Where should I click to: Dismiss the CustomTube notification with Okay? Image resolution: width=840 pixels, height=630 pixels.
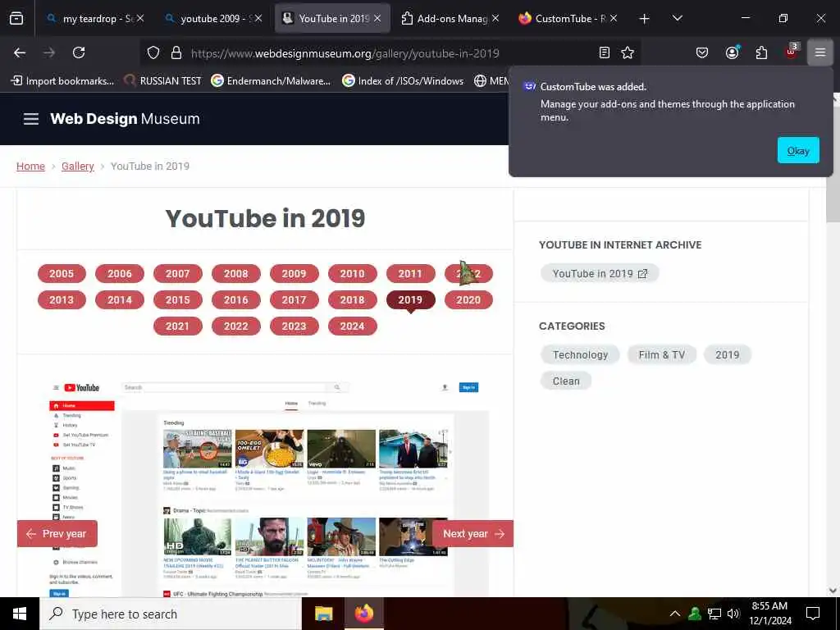click(797, 151)
